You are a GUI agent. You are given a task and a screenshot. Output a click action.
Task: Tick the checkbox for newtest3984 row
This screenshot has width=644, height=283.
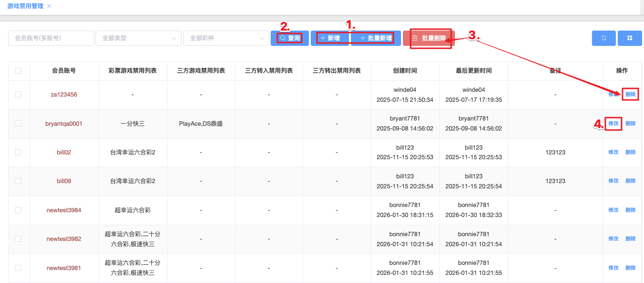click(18, 210)
